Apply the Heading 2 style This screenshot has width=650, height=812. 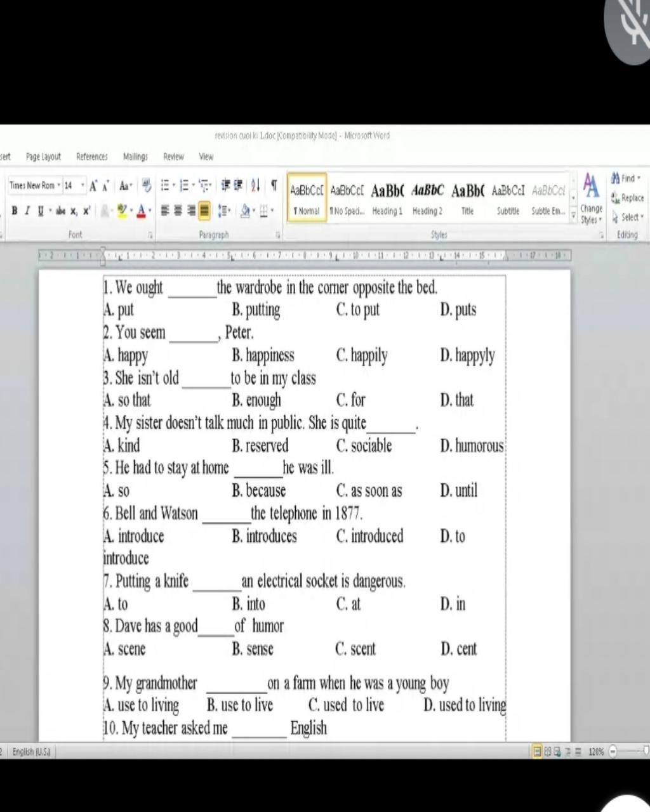click(x=428, y=198)
